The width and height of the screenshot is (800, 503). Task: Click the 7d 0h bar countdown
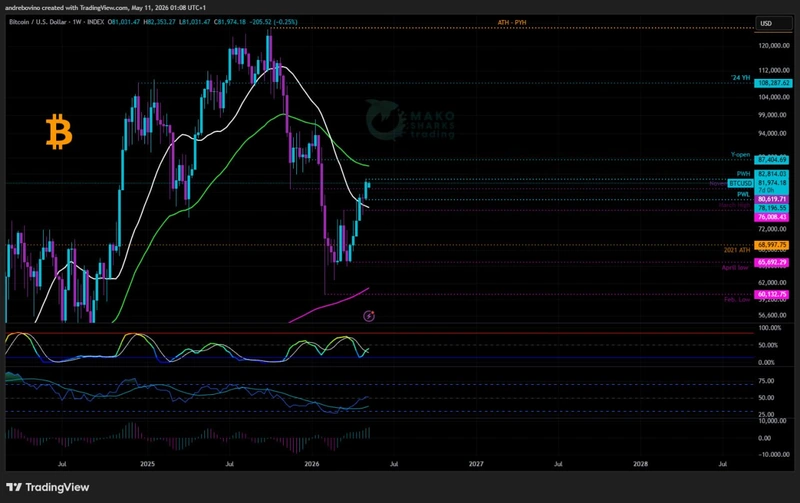coord(766,190)
